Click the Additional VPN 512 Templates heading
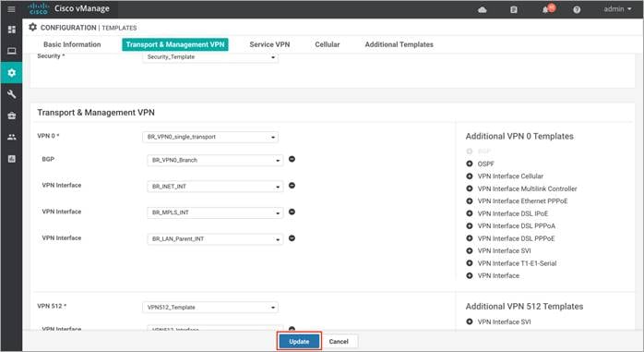Viewport: 644px width, 352px height. (x=524, y=307)
